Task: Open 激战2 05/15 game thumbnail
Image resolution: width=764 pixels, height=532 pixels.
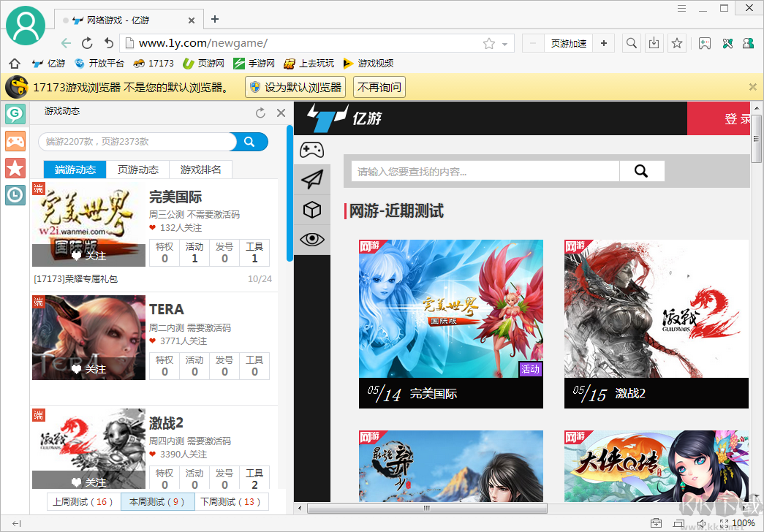Action: point(657,324)
